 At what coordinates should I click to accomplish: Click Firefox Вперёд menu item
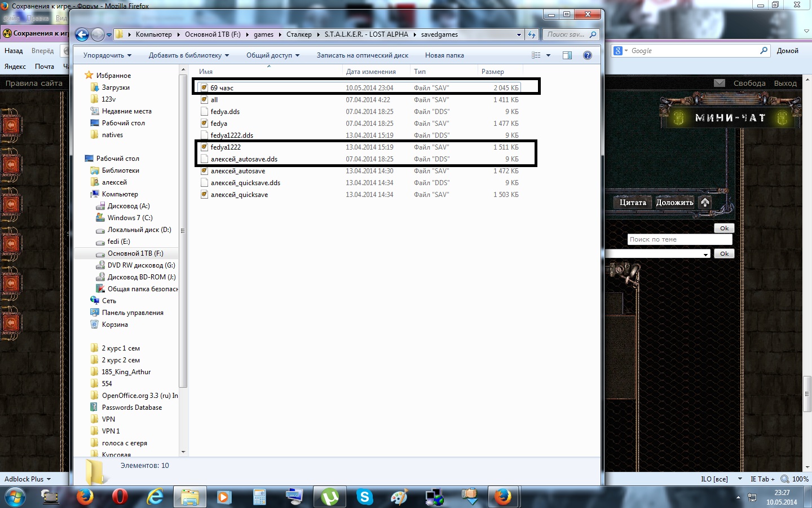pos(43,51)
